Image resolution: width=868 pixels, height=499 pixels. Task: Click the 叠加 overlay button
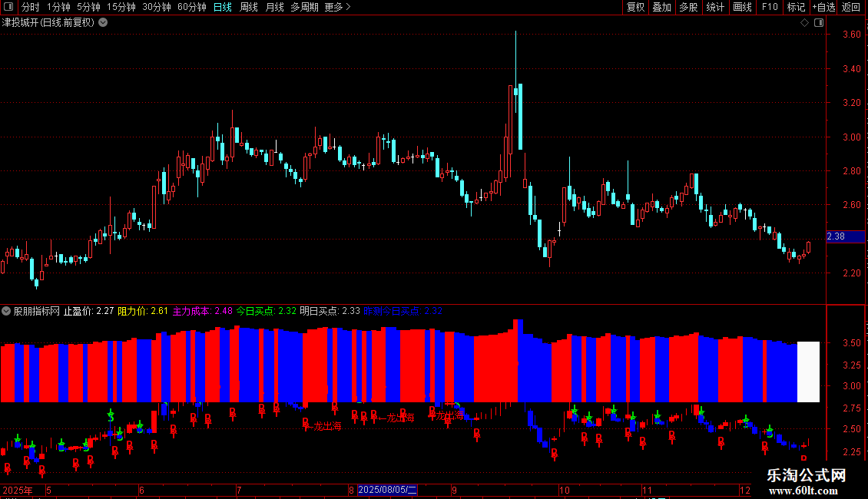point(661,7)
